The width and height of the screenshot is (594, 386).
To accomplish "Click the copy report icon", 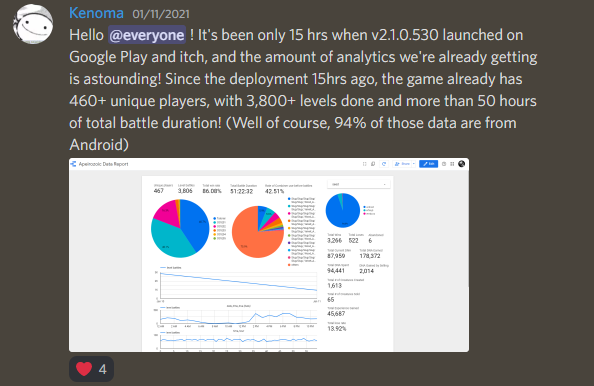I will 373,164.
